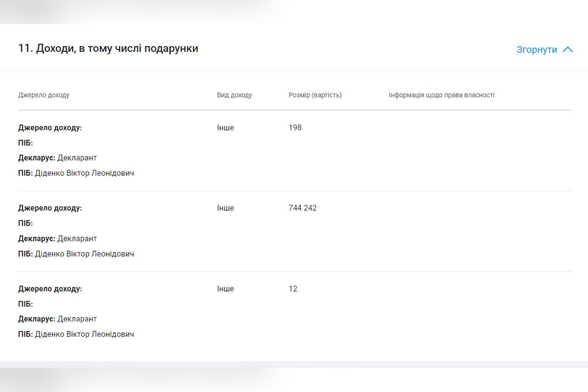Collapse section via the Згорнути link

point(537,49)
